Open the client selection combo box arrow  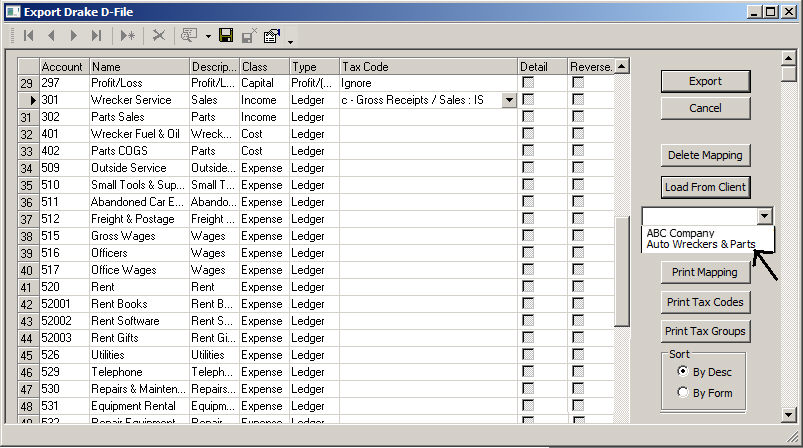pos(765,216)
